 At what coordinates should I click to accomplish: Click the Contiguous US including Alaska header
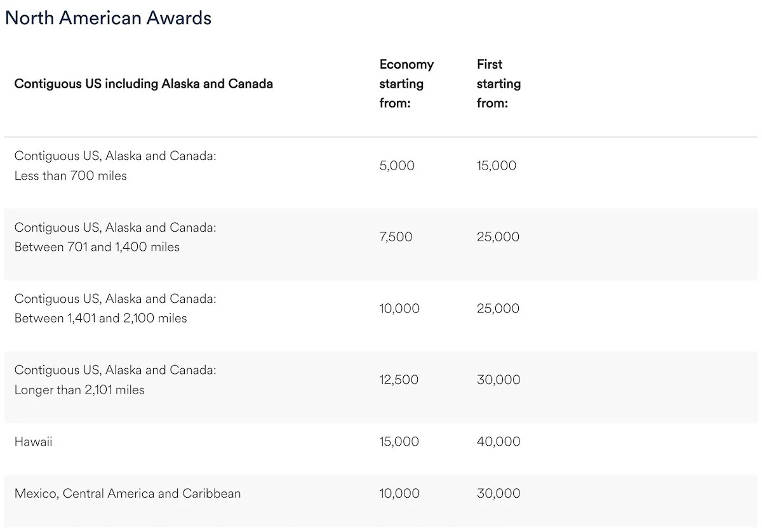144,83
